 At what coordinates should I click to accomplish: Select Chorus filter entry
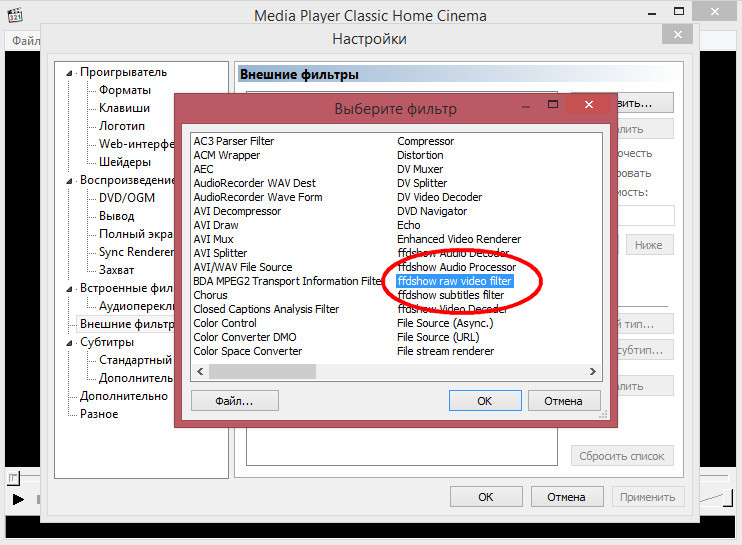pyautogui.click(x=211, y=295)
